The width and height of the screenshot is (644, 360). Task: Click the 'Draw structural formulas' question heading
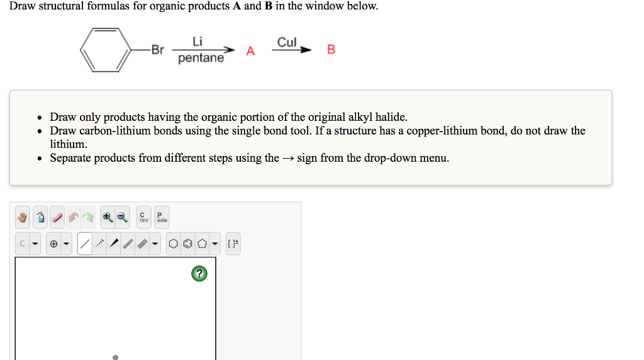pos(194,6)
